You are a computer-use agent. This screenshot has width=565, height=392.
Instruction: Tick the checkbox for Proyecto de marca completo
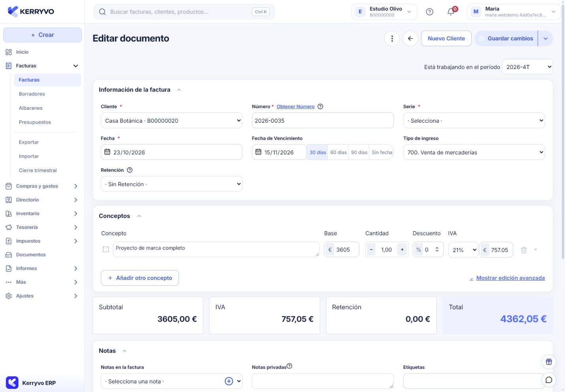tap(106, 249)
